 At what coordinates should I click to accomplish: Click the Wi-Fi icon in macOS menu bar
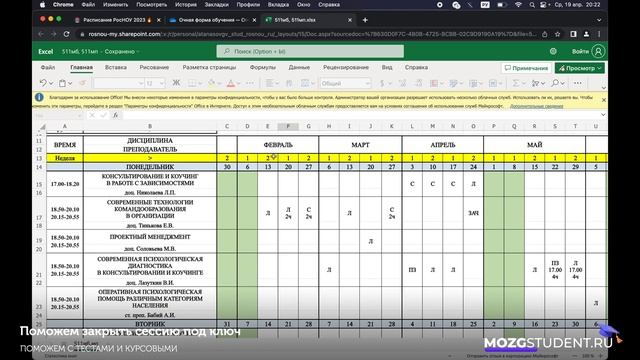tap(518, 5)
